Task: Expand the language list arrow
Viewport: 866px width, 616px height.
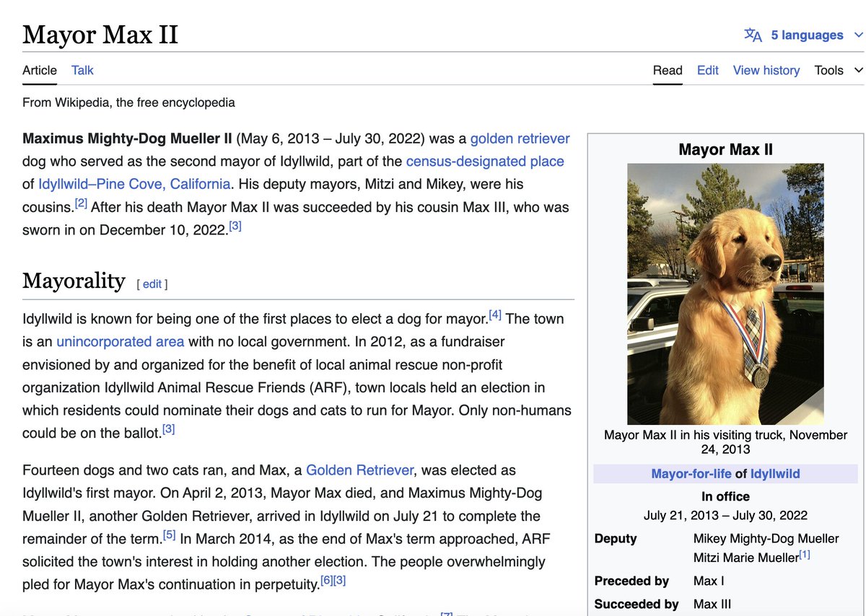Action: (859, 35)
